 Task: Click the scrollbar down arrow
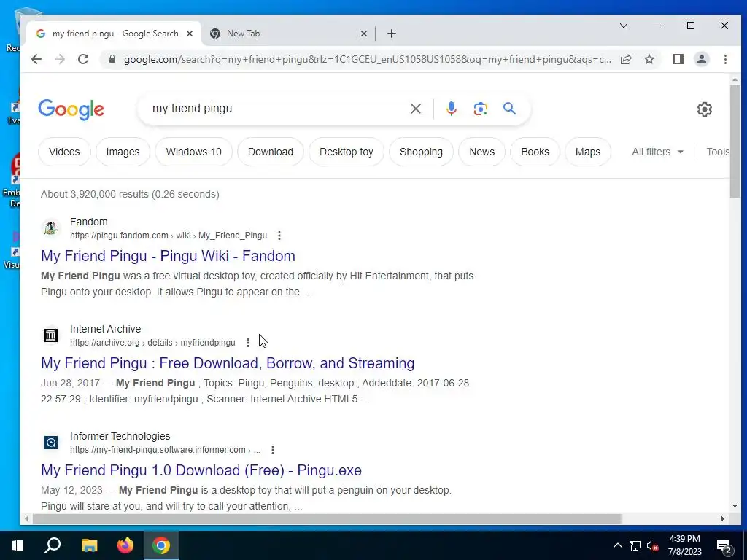coord(734,506)
